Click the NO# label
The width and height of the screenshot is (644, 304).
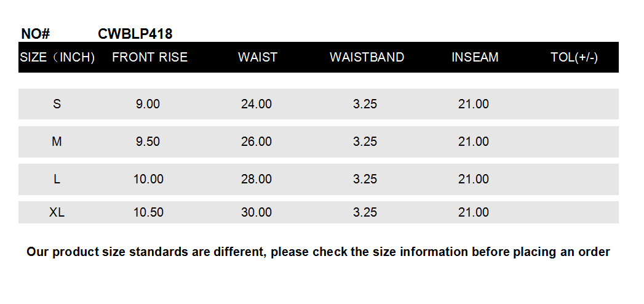click(x=35, y=34)
